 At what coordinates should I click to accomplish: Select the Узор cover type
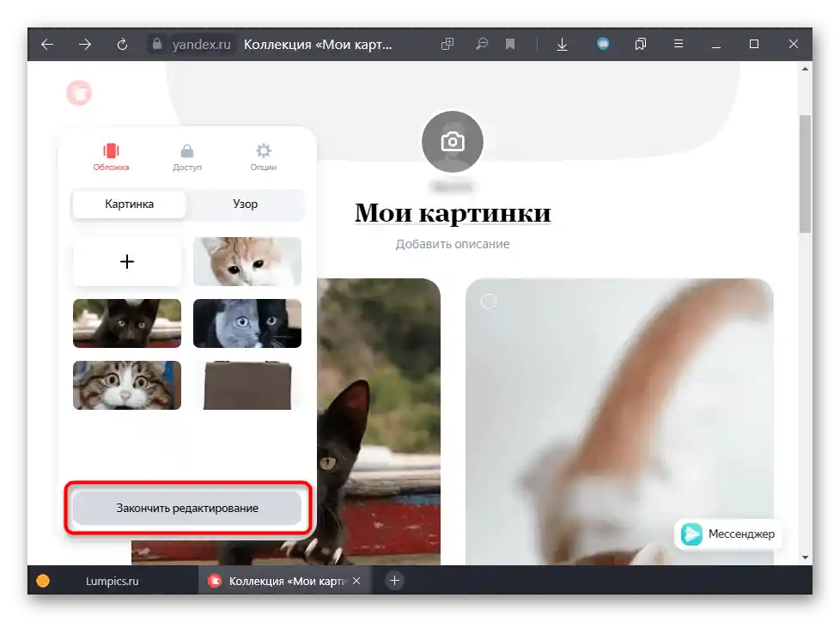click(x=246, y=204)
